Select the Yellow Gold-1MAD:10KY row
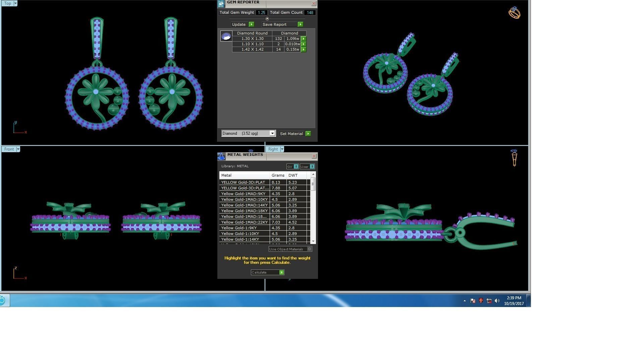The image size is (644, 362). 265,199
